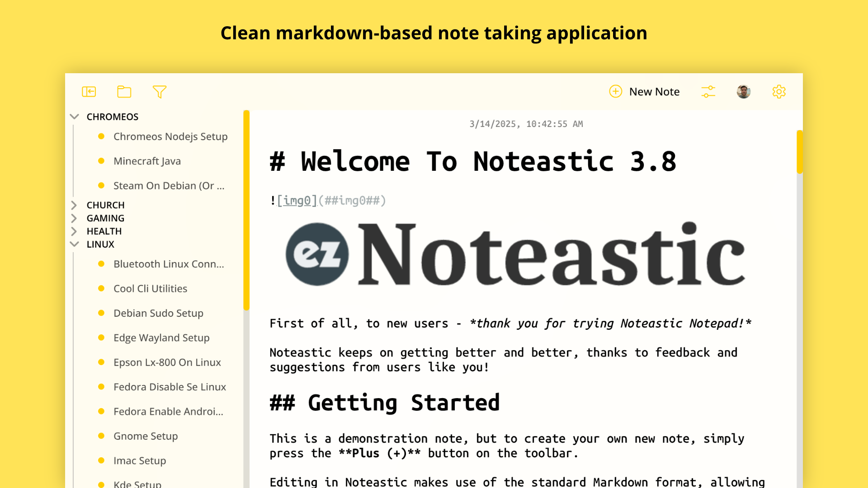Viewport: 868px width, 488px height.
Task: Select the HEALTH folder label
Action: tap(104, 231)
